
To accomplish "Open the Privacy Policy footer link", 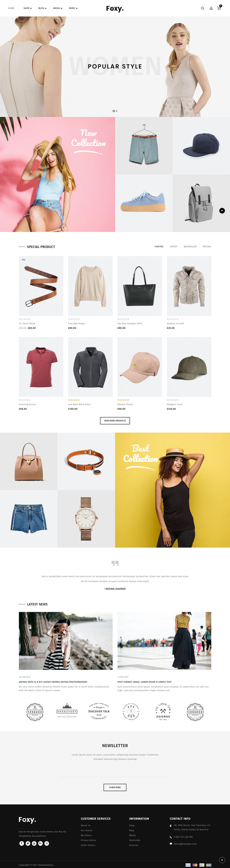I will pos(88,840).
